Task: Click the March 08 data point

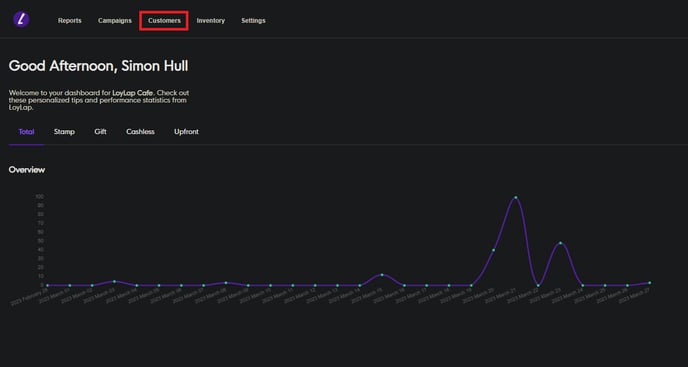Action: 226,283
